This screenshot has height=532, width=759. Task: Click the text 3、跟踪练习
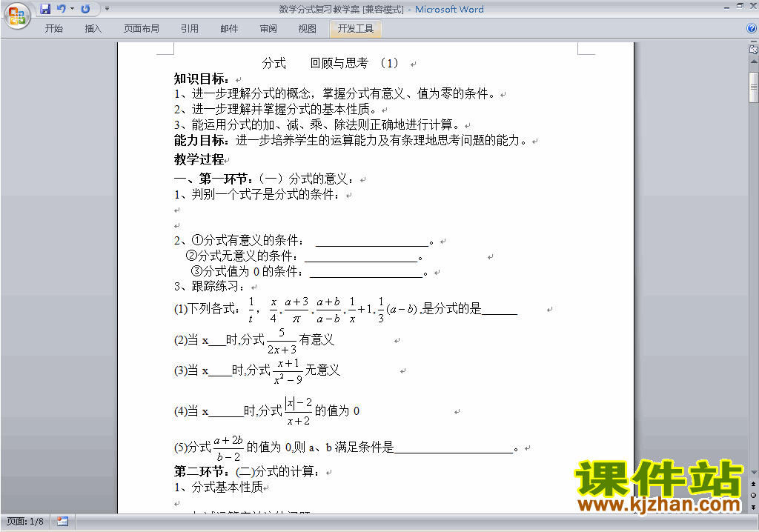210,286
